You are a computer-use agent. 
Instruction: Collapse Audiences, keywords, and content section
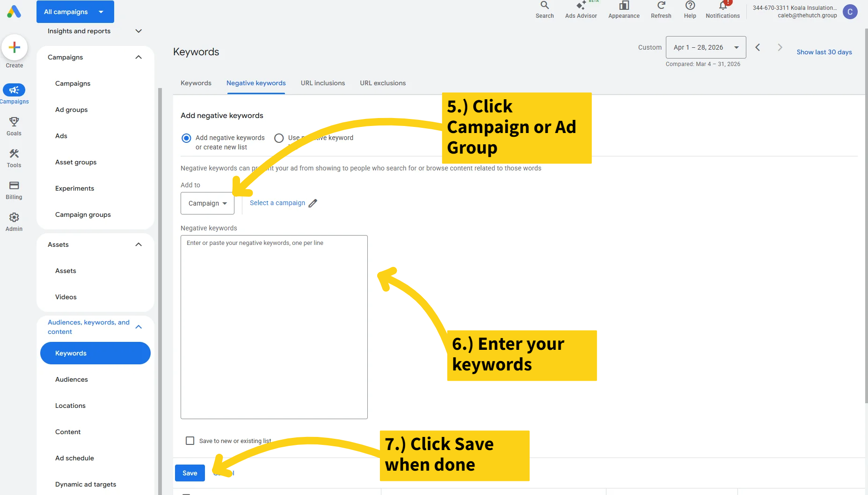tap(139, 327)
